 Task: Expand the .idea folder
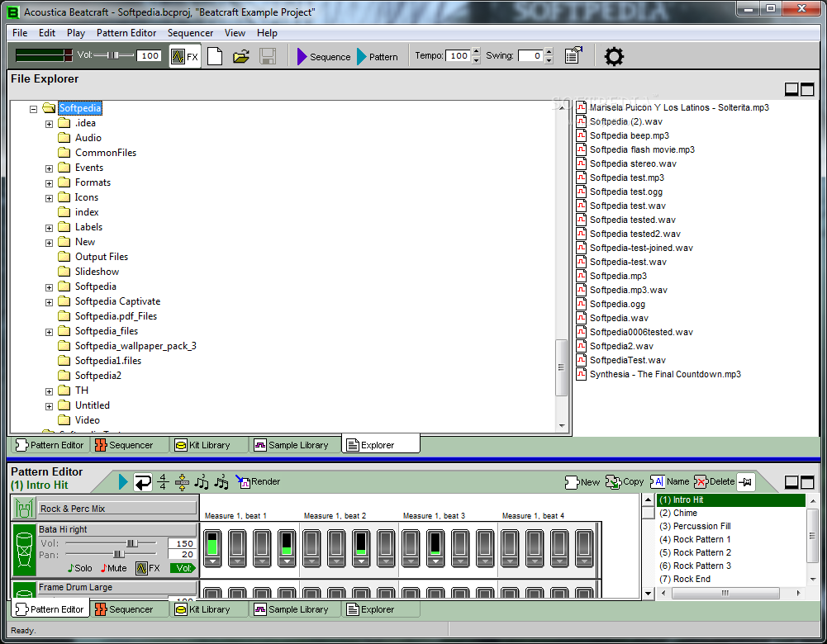tap(49, 124)
